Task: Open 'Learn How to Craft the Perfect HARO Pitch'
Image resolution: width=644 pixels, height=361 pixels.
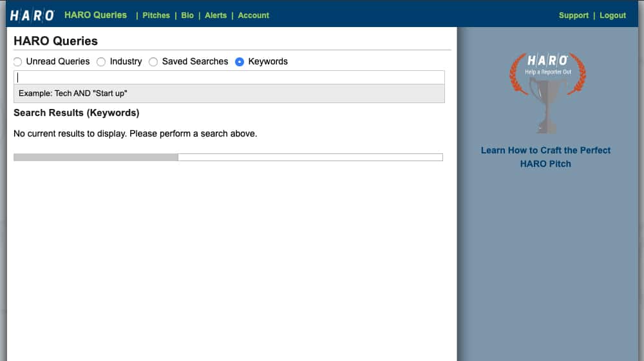Action: point(545,157)
